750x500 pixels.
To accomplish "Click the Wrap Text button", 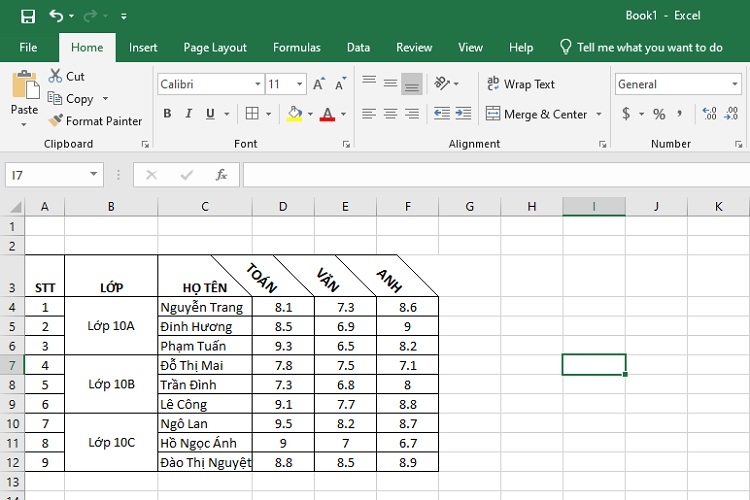I will click(x=520, y=84).
